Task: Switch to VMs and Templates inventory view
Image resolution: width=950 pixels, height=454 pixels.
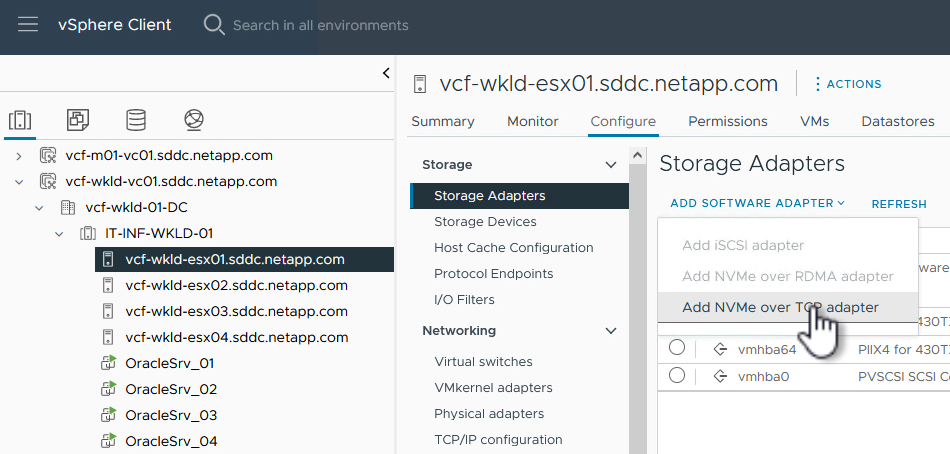Action: tap(78, 121)
